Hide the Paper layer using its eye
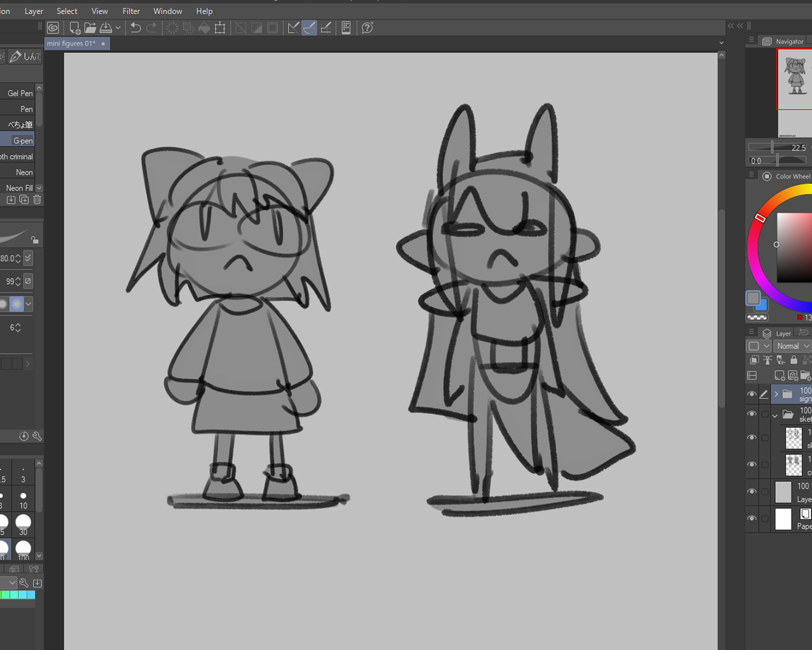Screen dimensions: 812x650 tap(752, 518)
